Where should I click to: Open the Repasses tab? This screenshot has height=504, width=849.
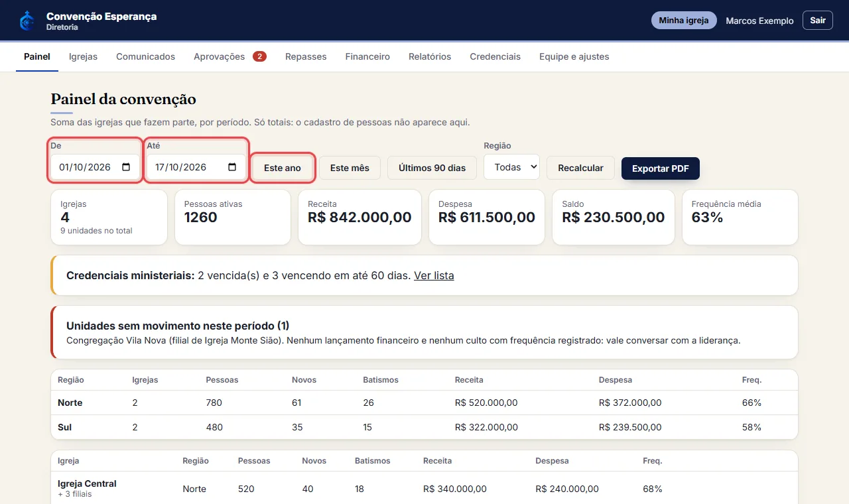tap(306, 56)
